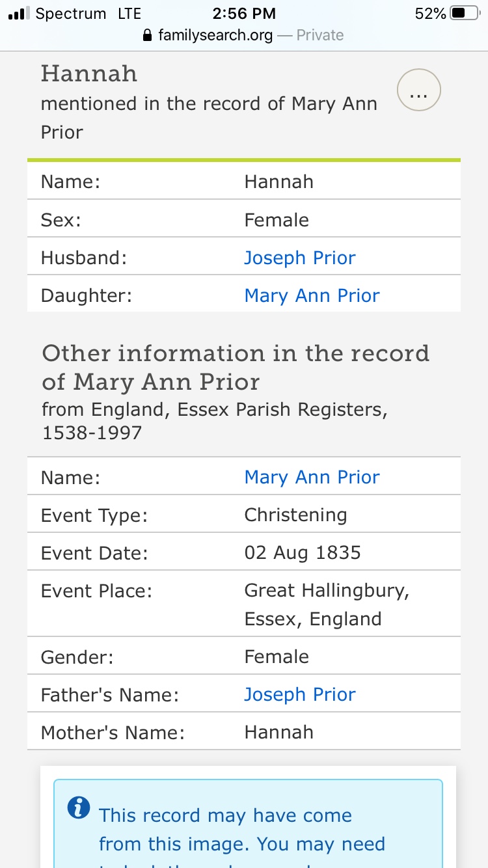Open Mary Ann Prior link in Daughter row
This screenshot has width=488, height=868.
tap(312, 295)
